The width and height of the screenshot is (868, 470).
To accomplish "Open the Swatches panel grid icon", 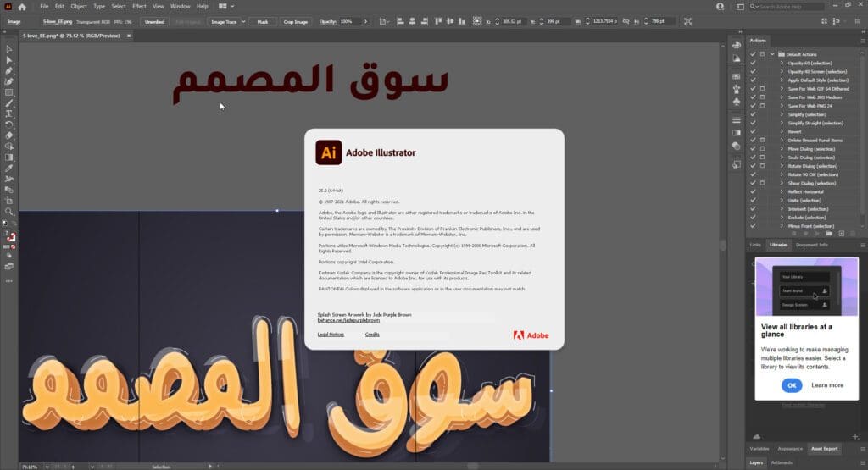I will point(737,77).
